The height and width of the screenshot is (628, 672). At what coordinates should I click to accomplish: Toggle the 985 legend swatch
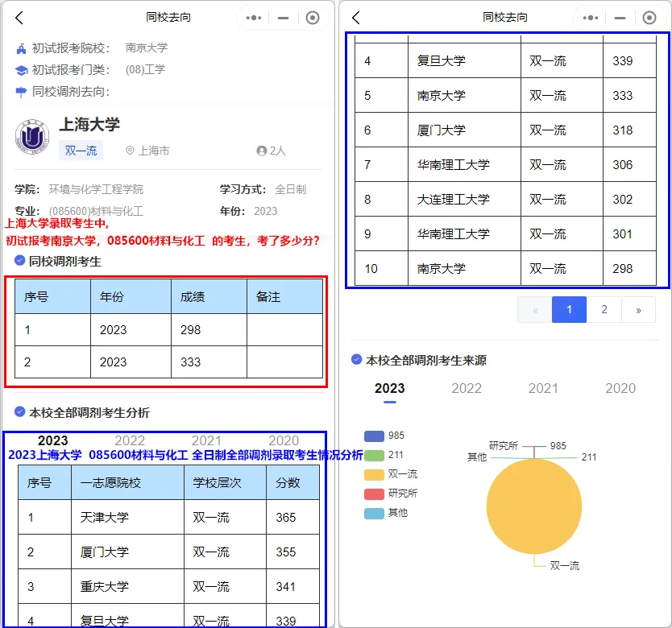[x=374, y=436]
